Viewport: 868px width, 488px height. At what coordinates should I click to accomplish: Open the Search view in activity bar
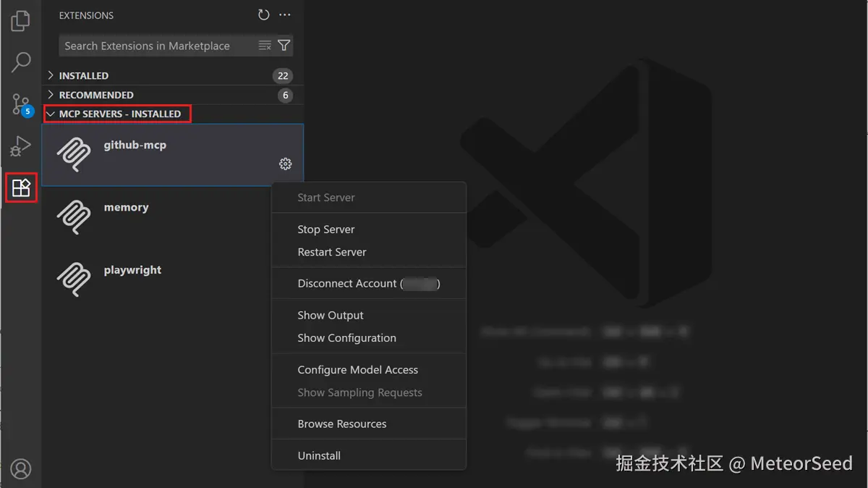(21, 62)
